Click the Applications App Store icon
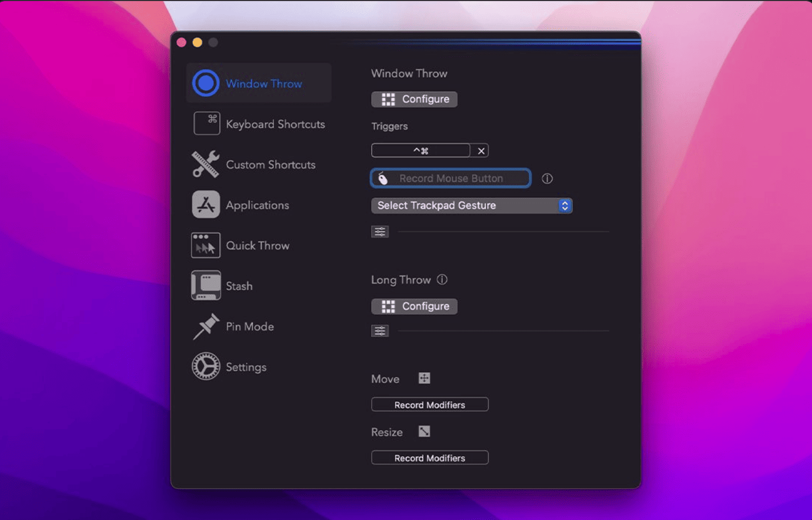812x520 pixels. point(206,205)
